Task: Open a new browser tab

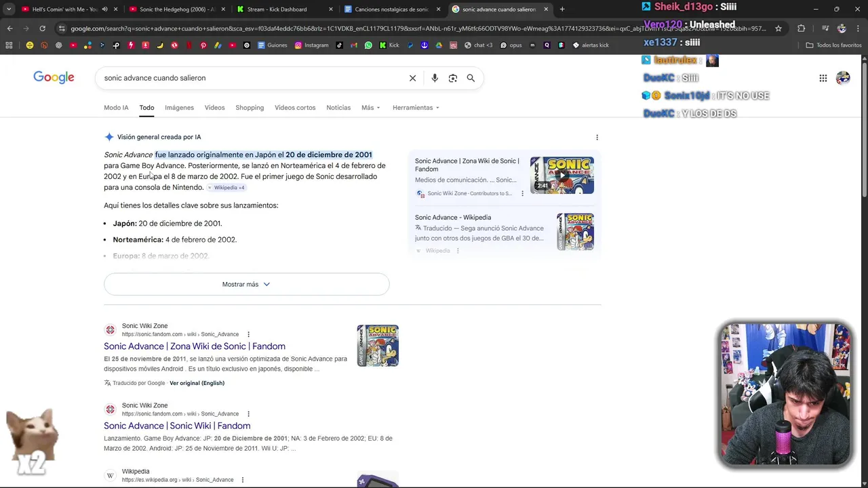Action: point(562,9)
